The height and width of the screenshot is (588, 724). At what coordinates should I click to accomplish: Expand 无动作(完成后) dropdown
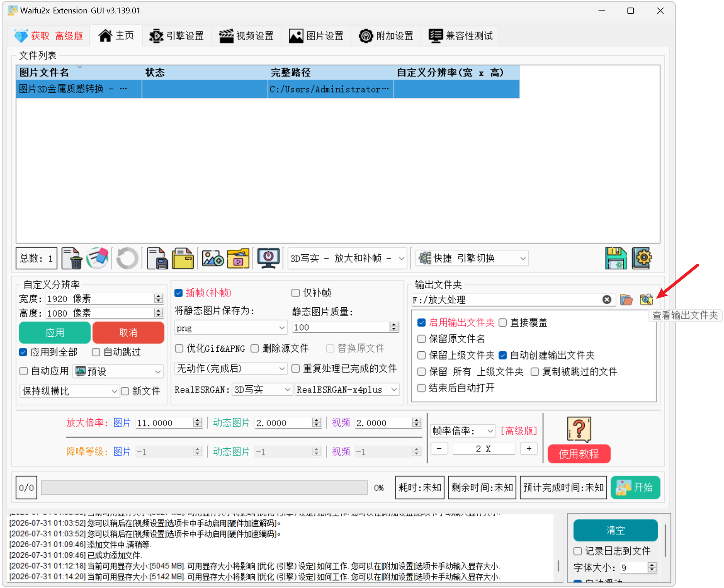click(x=231, y=368)
